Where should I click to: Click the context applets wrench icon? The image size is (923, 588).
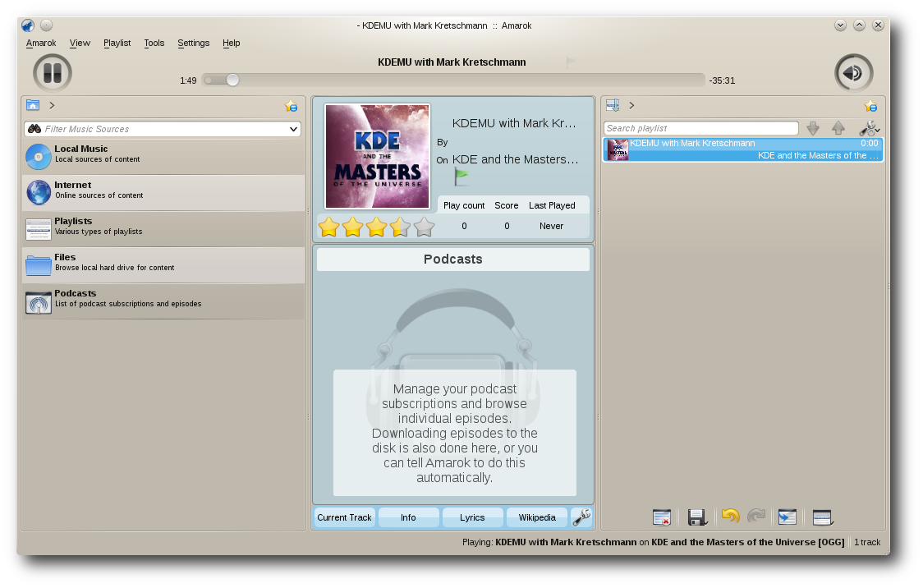[x=581, y=517]
